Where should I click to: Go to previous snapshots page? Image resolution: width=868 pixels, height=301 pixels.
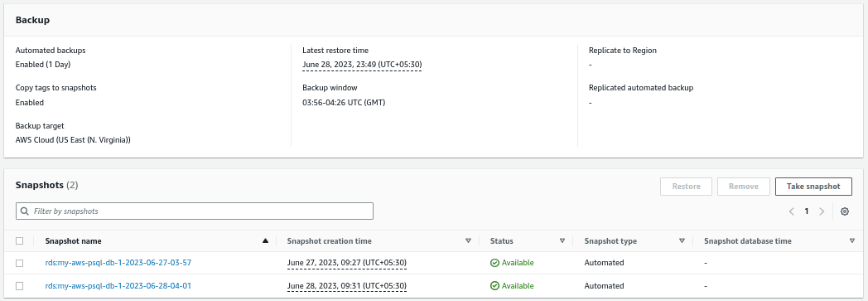(792, 211)
